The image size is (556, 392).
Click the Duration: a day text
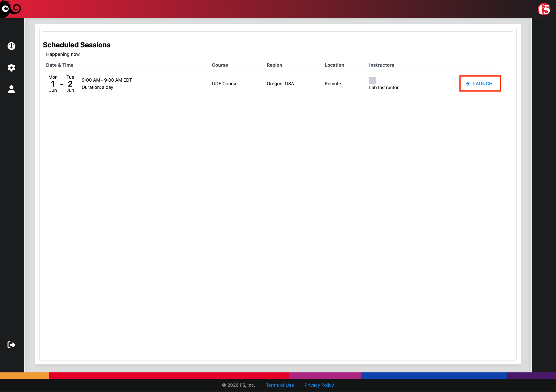[x=97, y=87]
